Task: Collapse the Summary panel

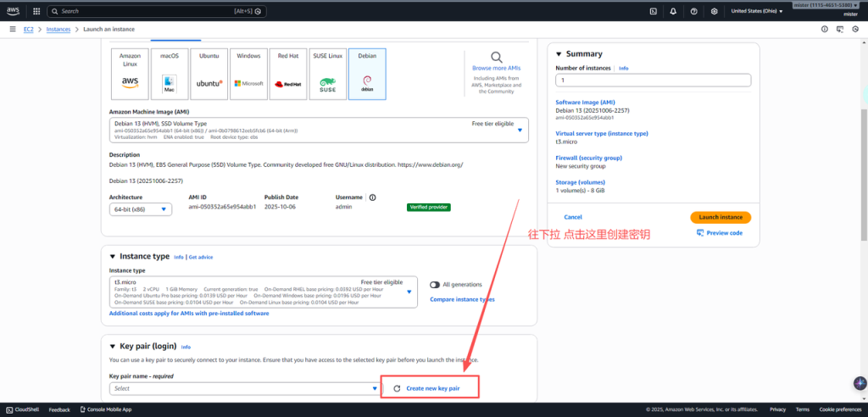Action: pyautogui.click(x=559, y=54)
